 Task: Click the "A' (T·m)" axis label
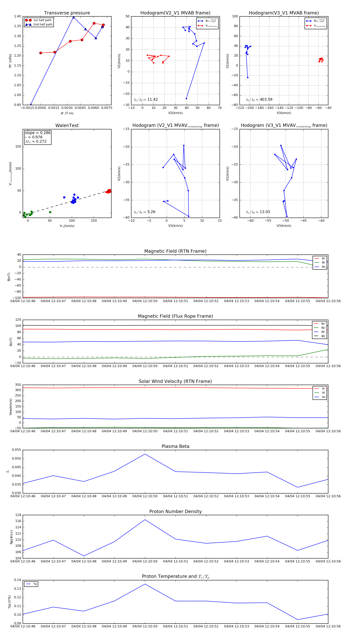click(67, 113)
